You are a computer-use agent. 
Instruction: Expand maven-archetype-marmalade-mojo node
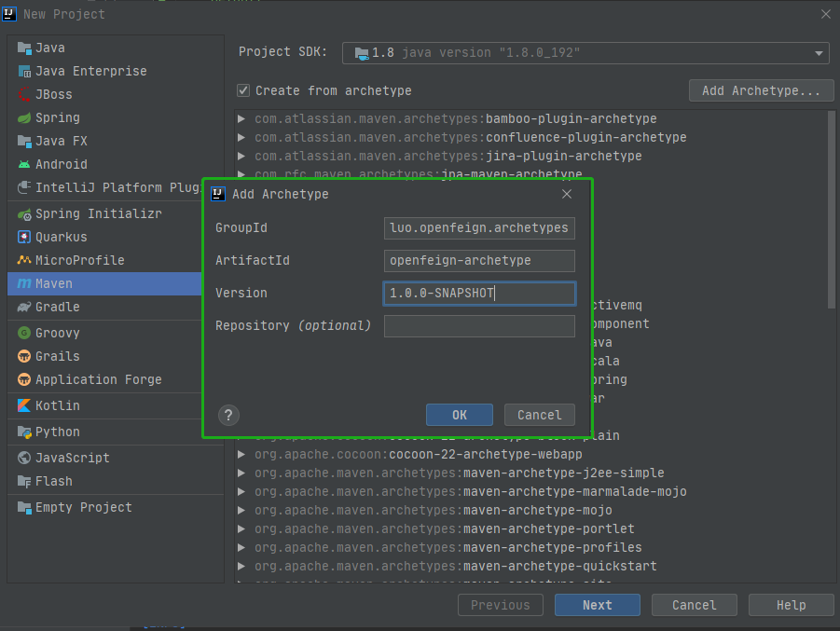point(241,492)
